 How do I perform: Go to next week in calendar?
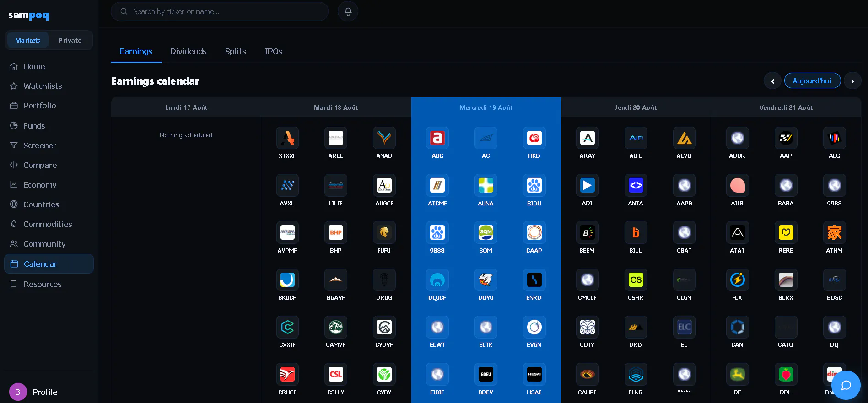(852, 81)
